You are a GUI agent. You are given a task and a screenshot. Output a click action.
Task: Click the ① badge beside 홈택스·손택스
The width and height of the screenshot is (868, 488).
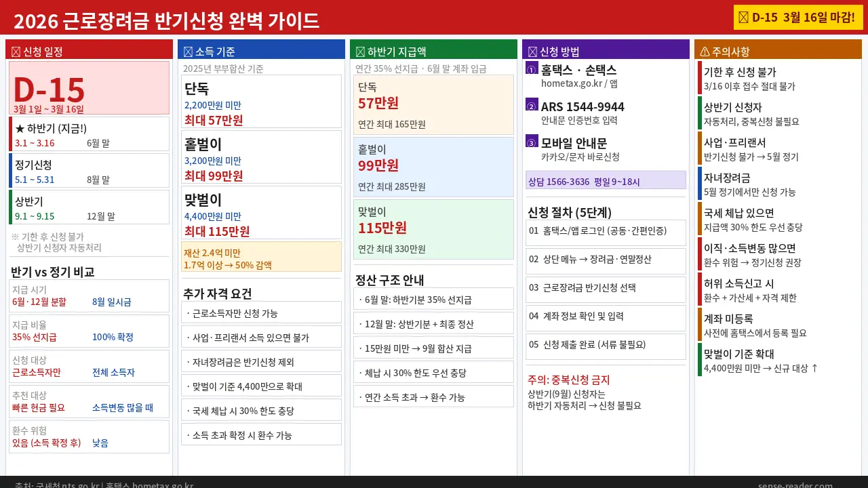pyautogui.click(x=530, y=68)
